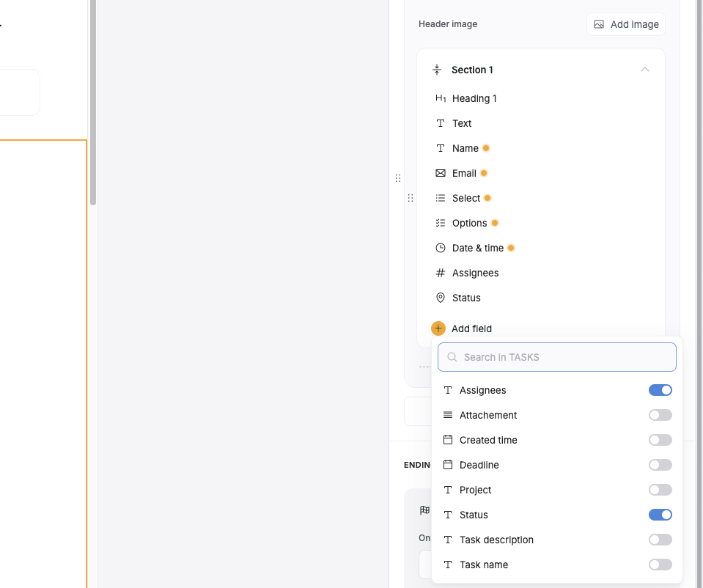Click the Task name label in dropdown
Image resolution: width=703 pixels, height=588 pixels.
(x=484, y=565)
